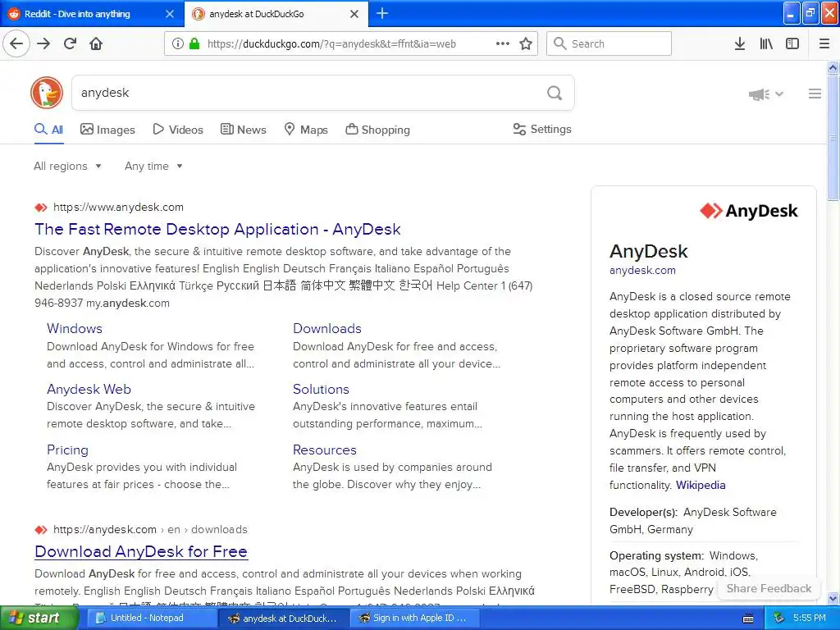
Task: Open the Downloads arrow in toolbar
Action: click(x=739, y=44)
